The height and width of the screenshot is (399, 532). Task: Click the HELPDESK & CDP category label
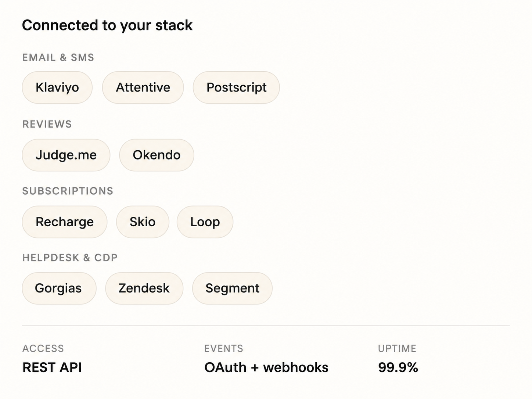[x=70, y=258]
